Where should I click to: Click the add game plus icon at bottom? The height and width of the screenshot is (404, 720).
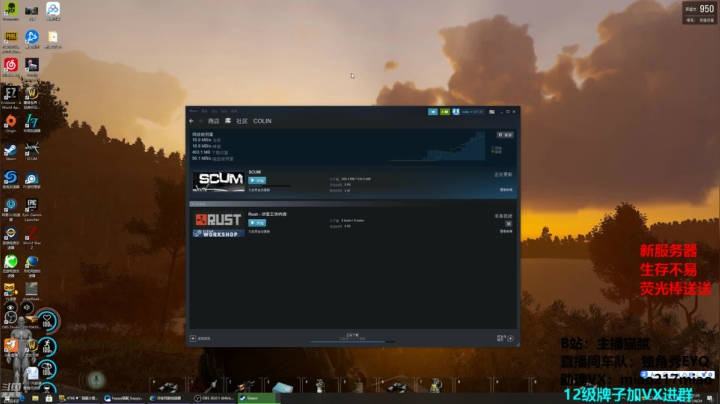click(x=193, y=338)
